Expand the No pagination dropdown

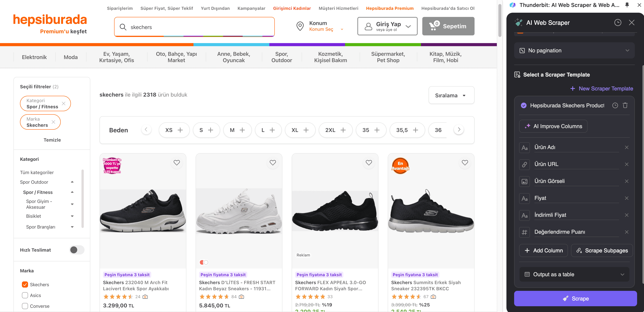[x=574, y=51]
